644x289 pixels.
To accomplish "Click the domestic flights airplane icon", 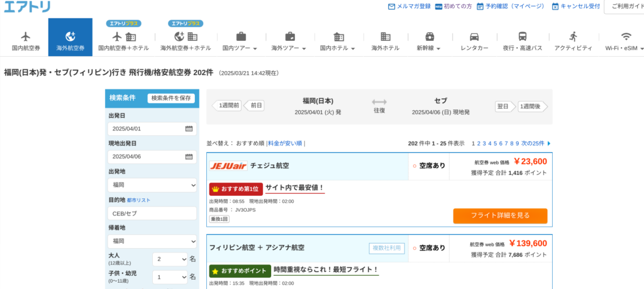I will 26,37.
